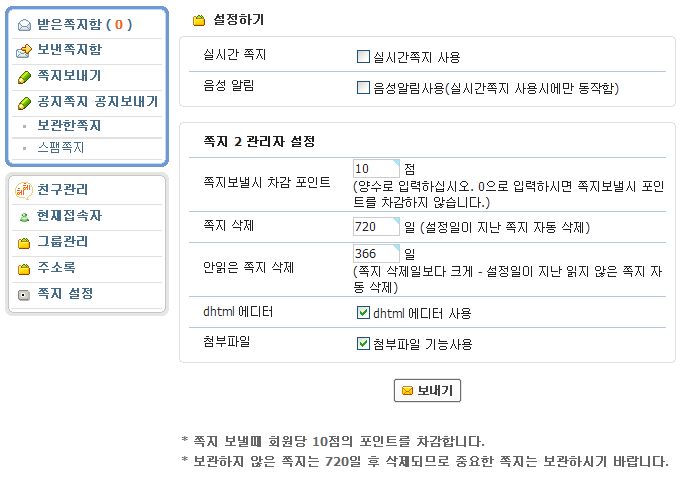Open the 스팸쪽지 menu item
685x483 pixels.
click(61, 147)
